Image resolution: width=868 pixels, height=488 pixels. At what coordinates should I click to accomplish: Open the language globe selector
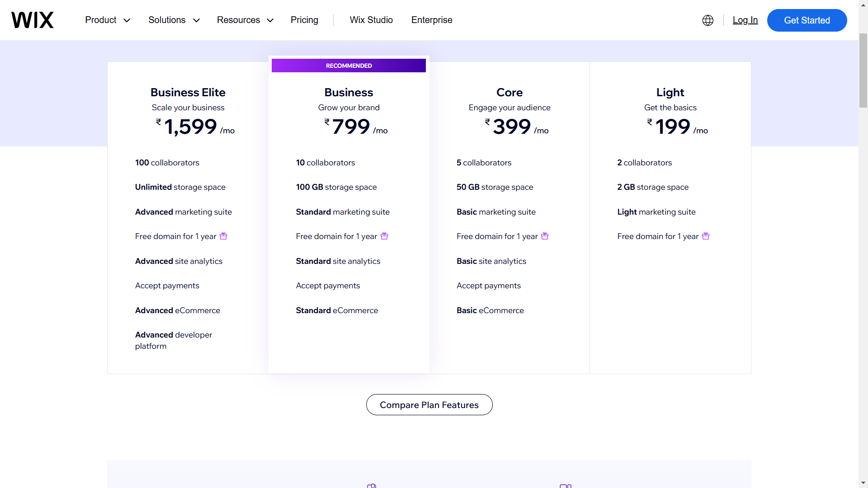tap(708, 20)
